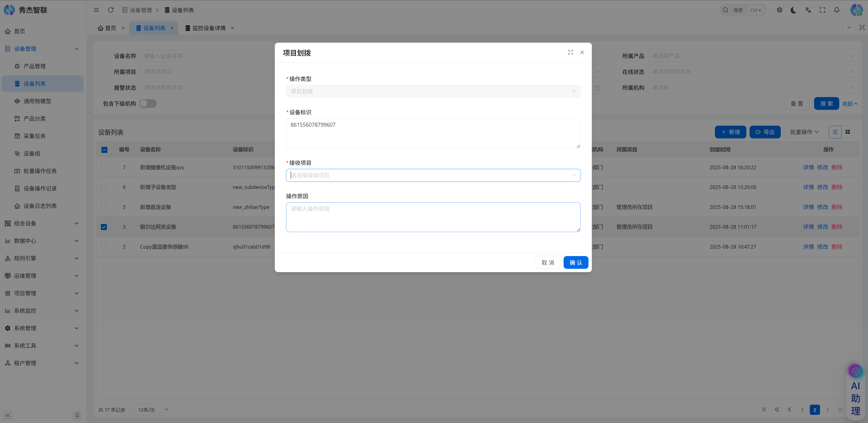Click the notification bell icon
The width and height of the screenshot is (868, 423).
[x=836, y=10]
